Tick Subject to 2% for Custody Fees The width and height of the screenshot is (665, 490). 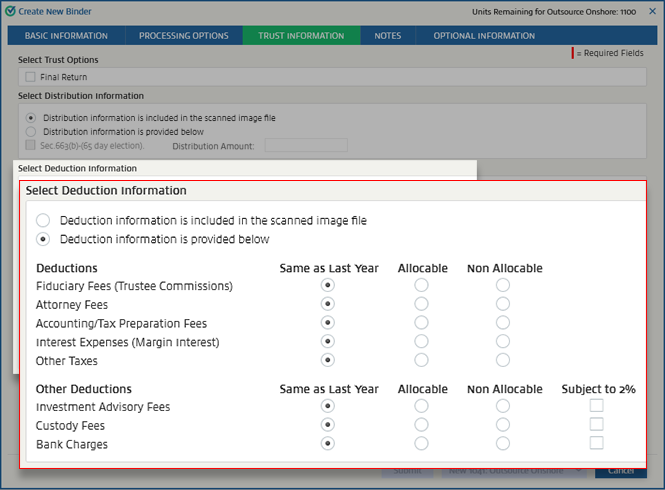click(x=596, y=425)
